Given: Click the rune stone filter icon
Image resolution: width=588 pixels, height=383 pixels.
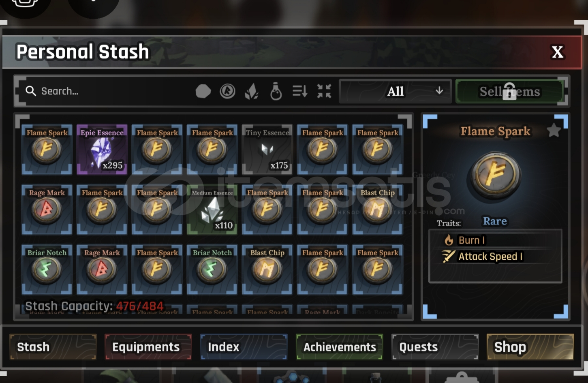Looking at the screenshot, I should [203, 91].
